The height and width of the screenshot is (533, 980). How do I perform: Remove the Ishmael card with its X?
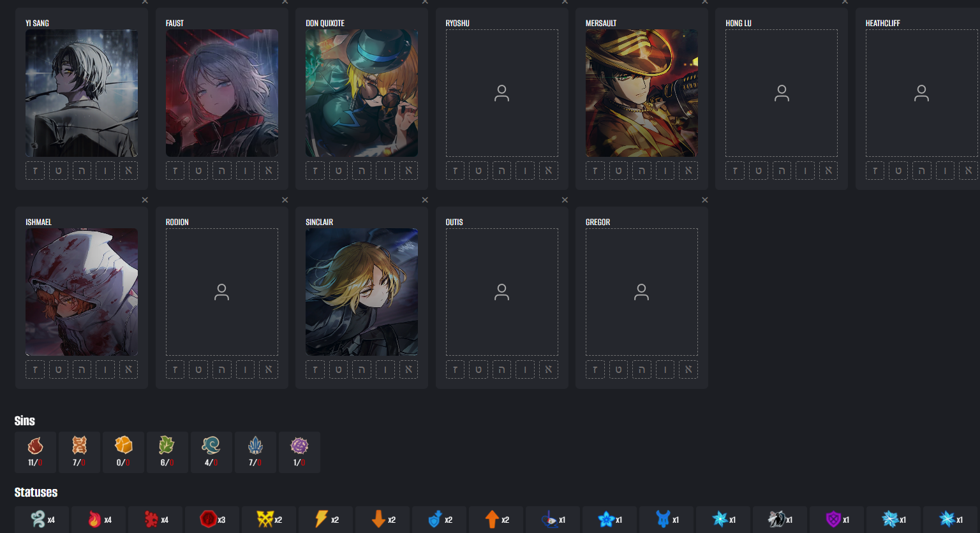145,200
